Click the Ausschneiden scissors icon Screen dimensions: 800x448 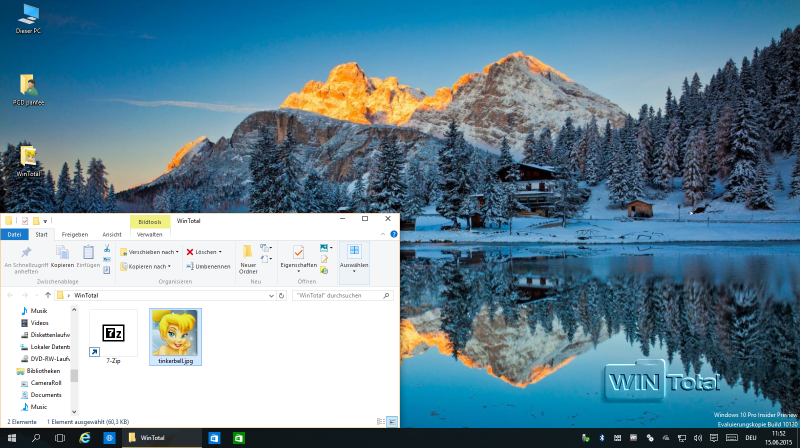[x=107, y=248]
